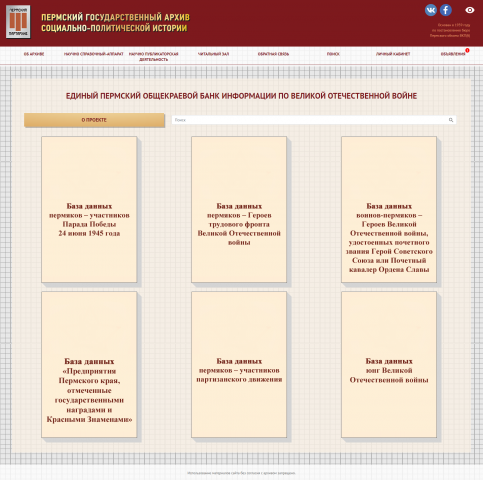
Task: Open database of Герой Советского Союза воинов-пермяков
Action: pyautogui.click(x=389, y=209)
